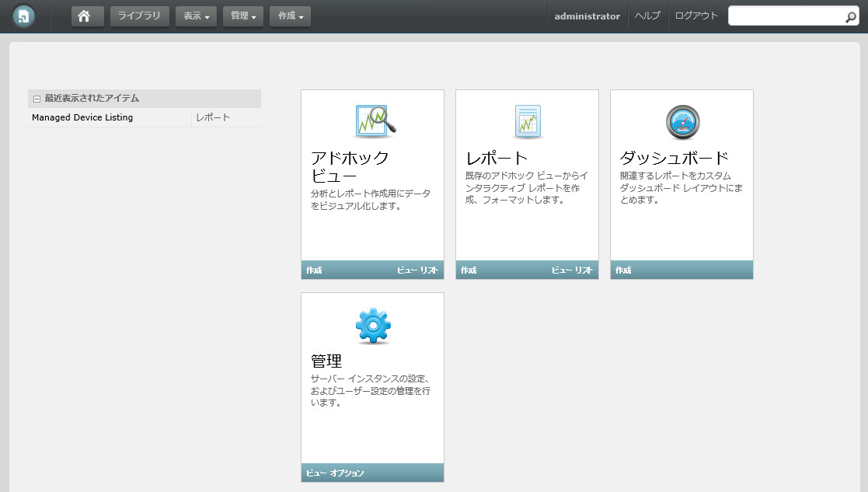868x492 pixels.
Task: Select the アドホック ビュー card title
Action: pos(350,166)
